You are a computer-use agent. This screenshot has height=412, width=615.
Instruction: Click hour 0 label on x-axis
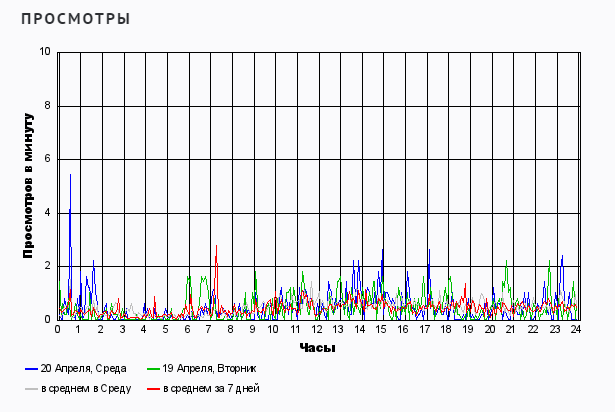tap(58, 329)
